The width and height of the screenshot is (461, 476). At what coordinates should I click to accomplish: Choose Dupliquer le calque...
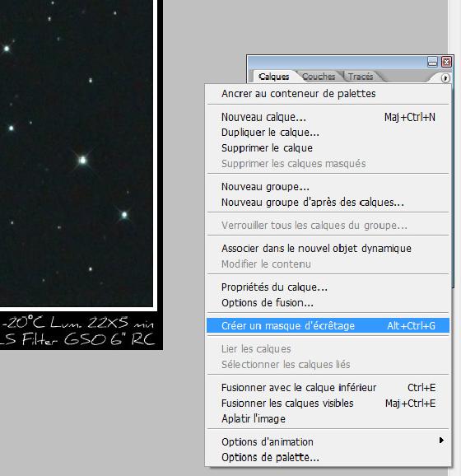(328, 133)
